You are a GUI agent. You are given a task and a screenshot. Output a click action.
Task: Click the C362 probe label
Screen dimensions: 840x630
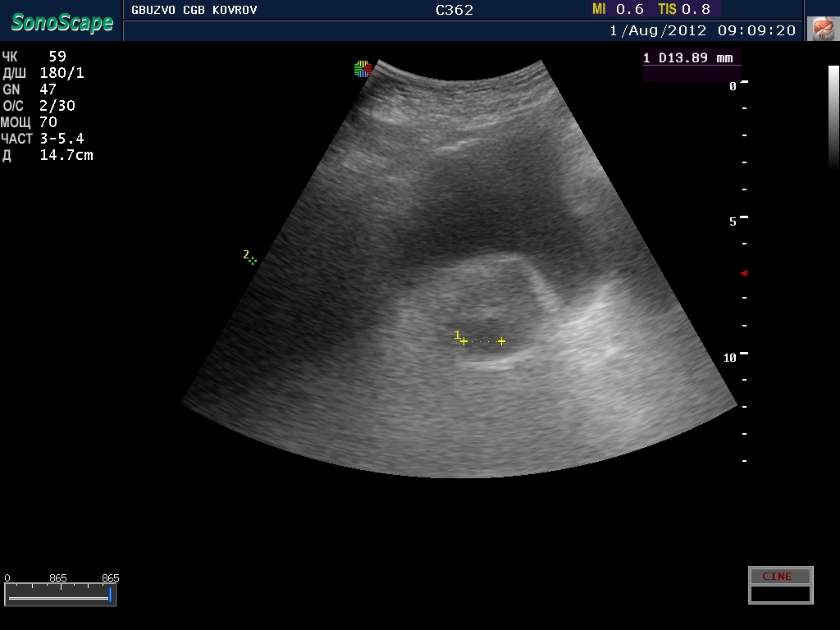click(454, 10)
